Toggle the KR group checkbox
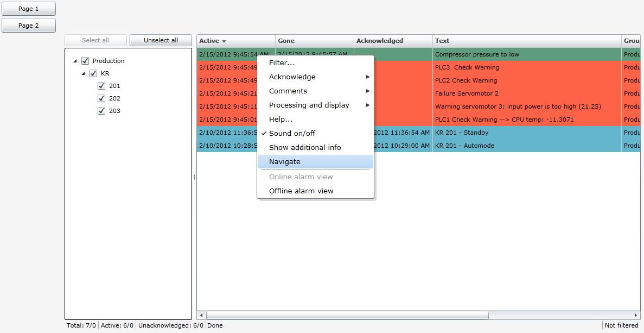 tap(93, 73)
